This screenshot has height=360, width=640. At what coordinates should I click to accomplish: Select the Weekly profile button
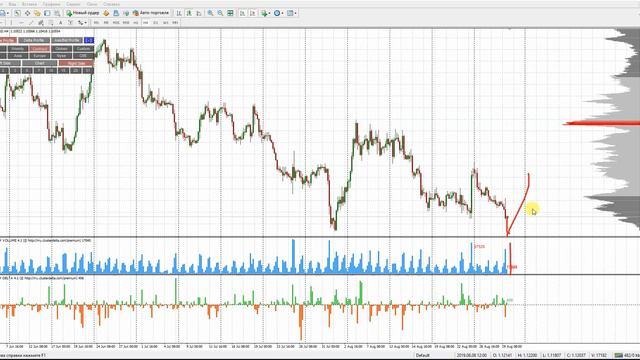pos(18,49)
